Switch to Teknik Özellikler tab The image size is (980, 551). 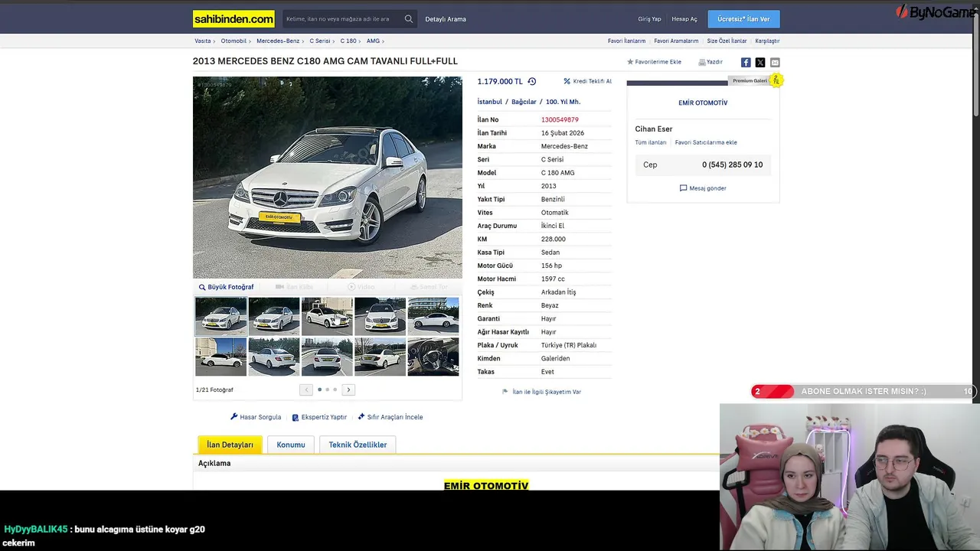tap(358, 445)
